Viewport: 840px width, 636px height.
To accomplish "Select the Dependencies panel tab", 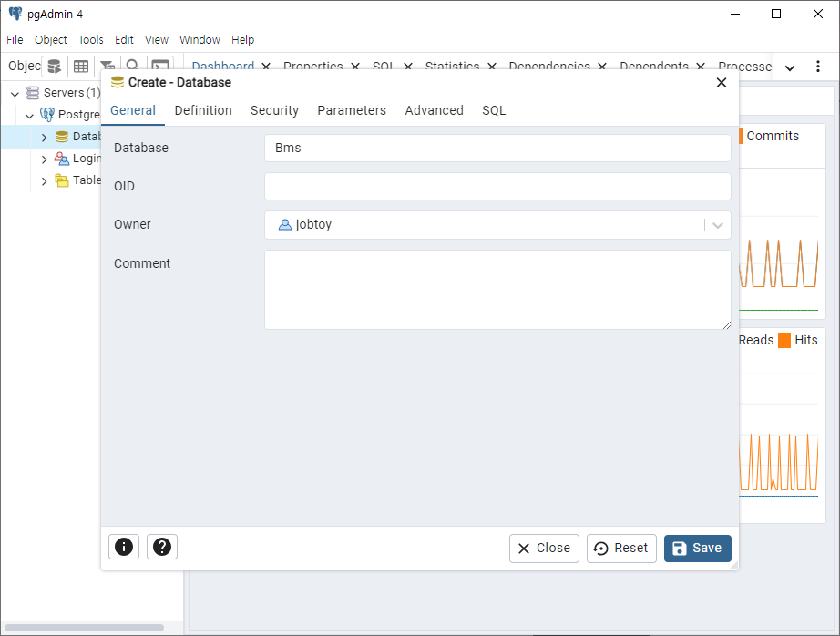I will click(x=549, y=66).
